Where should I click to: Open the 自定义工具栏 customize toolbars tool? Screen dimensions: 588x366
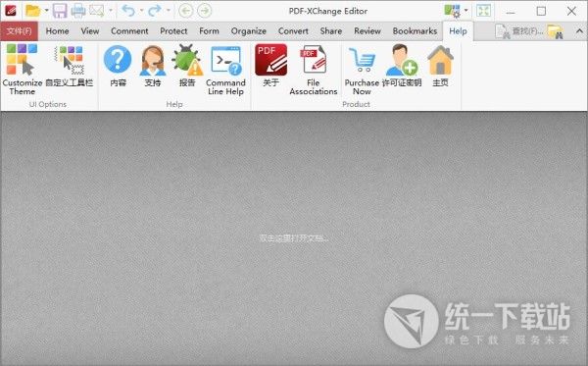point(70,66)
